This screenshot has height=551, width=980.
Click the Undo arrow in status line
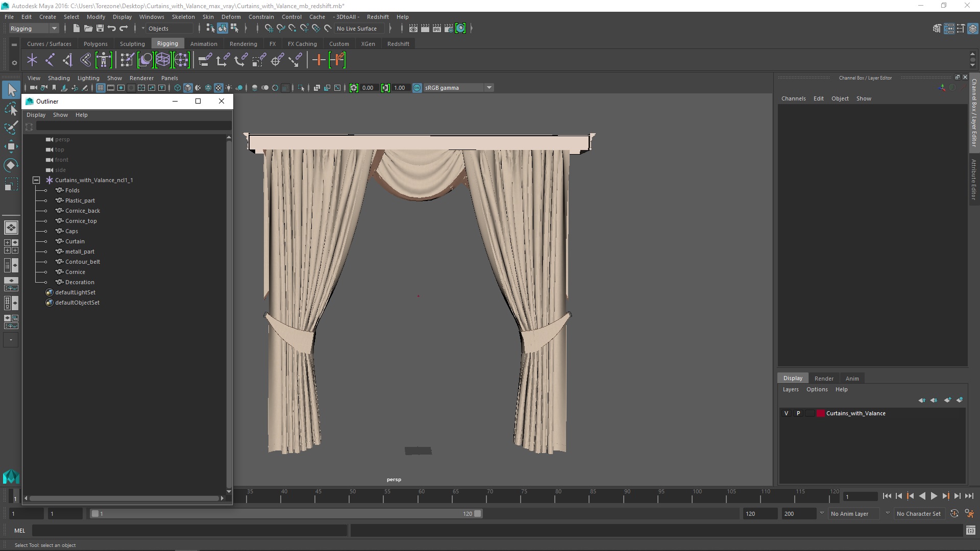click(112, 29)
